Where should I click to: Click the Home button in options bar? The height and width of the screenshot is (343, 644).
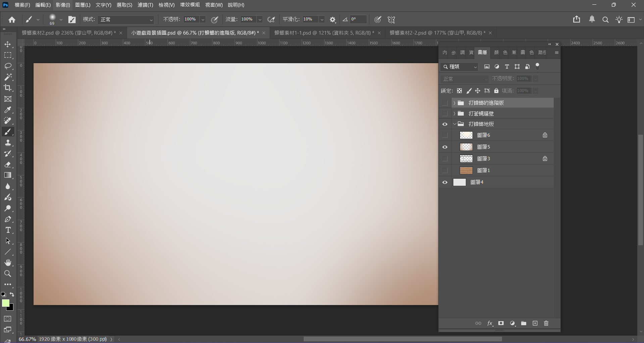coord(12,19)
